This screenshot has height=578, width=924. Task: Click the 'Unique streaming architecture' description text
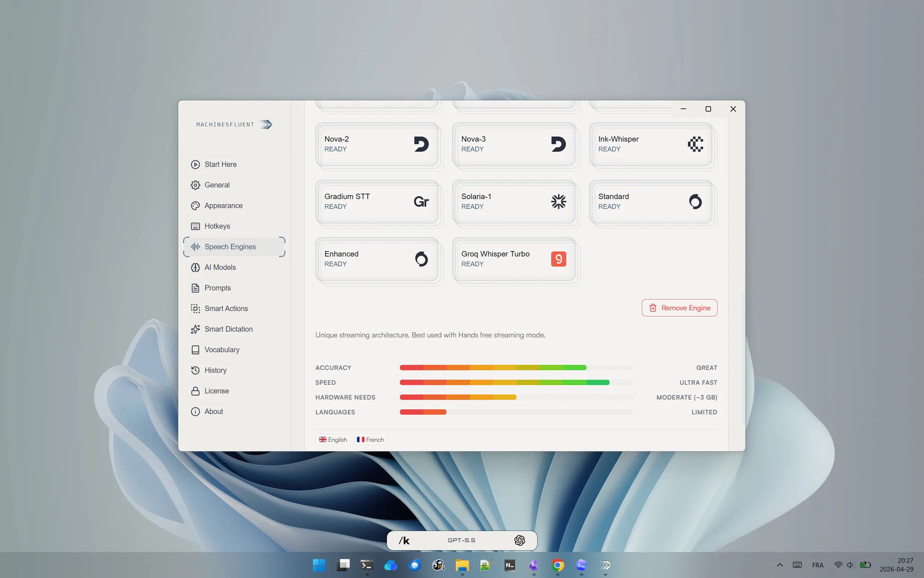coord(430,335)
